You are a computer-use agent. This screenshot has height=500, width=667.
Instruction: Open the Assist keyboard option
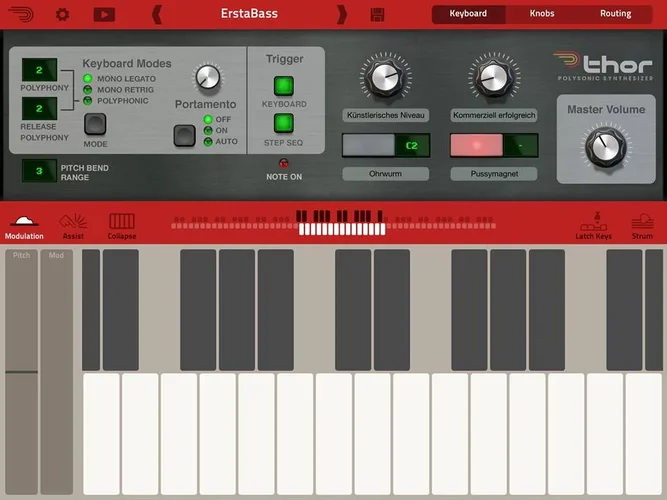tap(73, 227)
